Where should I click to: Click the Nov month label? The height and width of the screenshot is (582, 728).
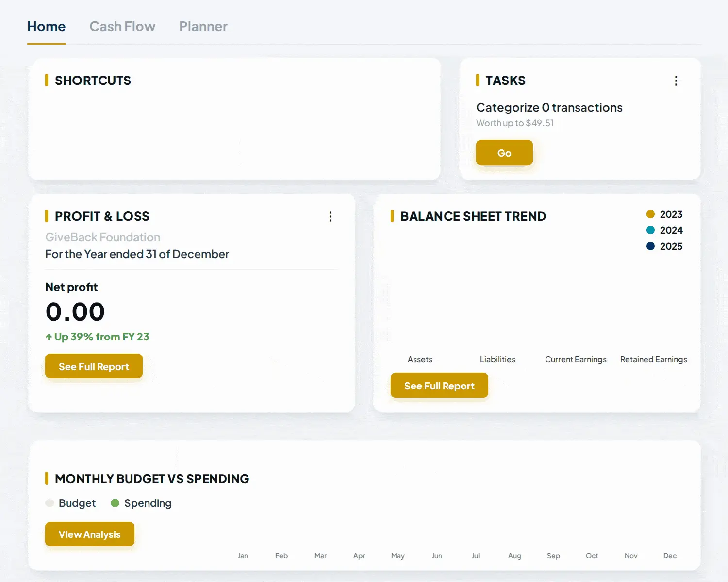coord(631,556)
